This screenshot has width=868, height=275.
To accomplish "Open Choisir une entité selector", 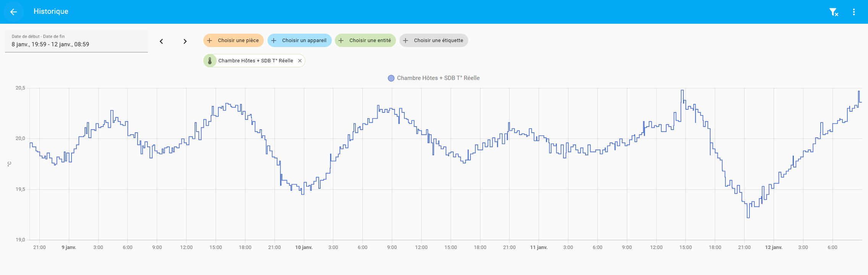I will tap(365, 41).
